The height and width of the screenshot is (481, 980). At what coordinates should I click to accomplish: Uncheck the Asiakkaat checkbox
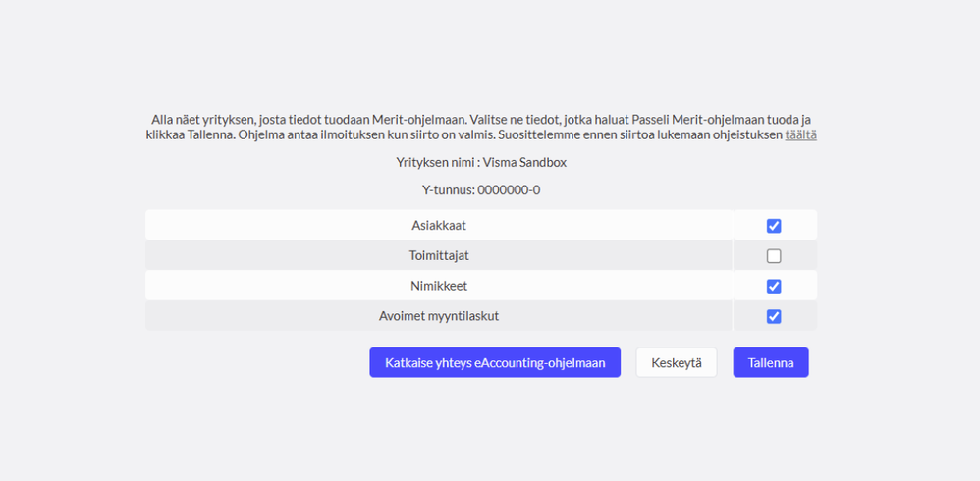(x=774, y=226)
